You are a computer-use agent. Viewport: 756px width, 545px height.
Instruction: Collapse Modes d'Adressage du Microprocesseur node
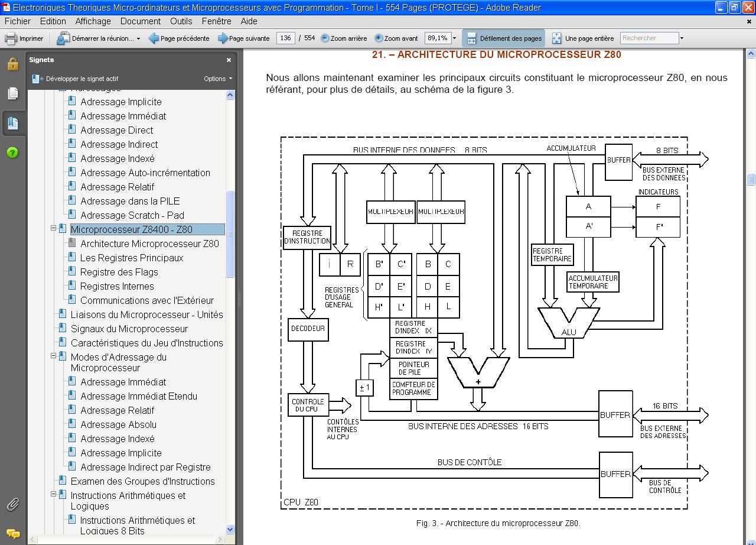(53, 356)
